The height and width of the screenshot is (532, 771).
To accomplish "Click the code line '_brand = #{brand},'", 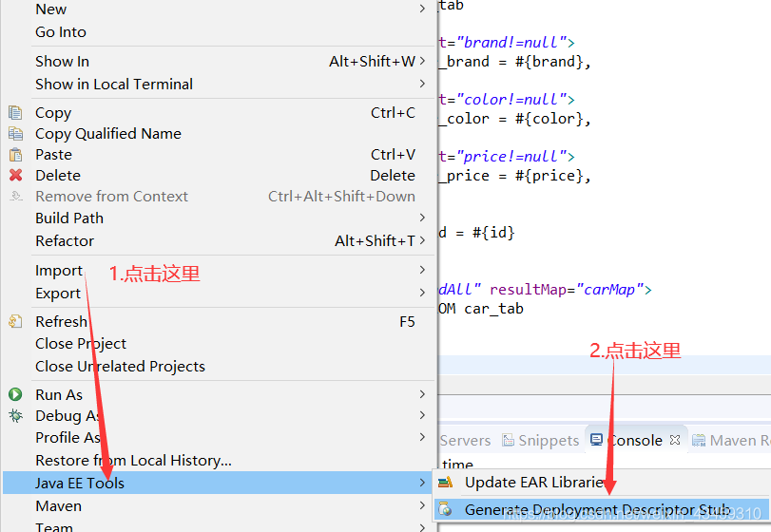I will click(x=515, y=62).
